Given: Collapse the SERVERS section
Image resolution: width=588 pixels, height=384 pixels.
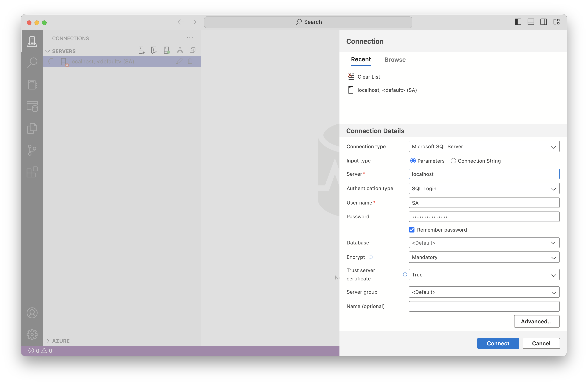Looking at the screenshot, I should [48, 51].
